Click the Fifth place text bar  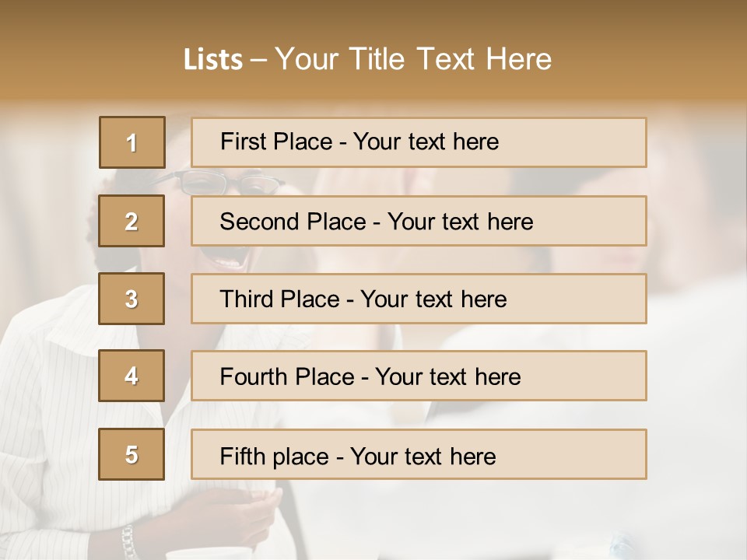[x=419, y=454]
